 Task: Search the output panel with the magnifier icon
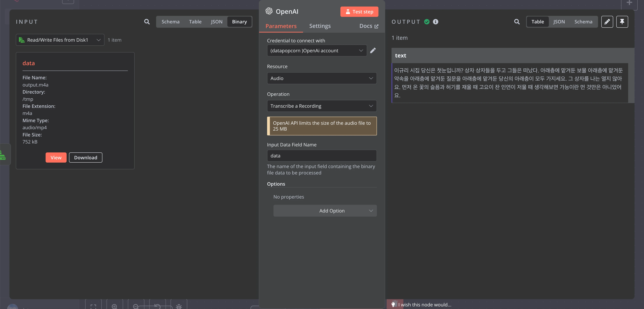tap(517, 22)
